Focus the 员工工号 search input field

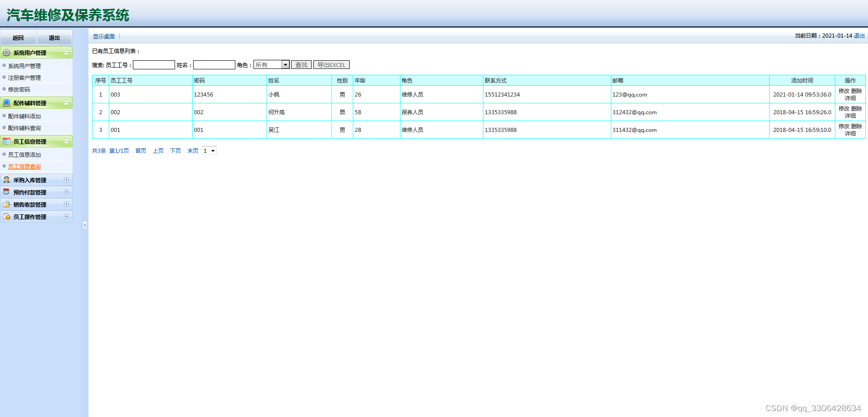tap(154, 65)
